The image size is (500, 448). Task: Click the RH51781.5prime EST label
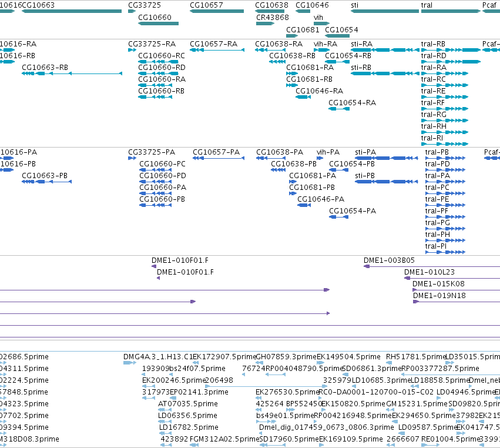pos(415,357)
